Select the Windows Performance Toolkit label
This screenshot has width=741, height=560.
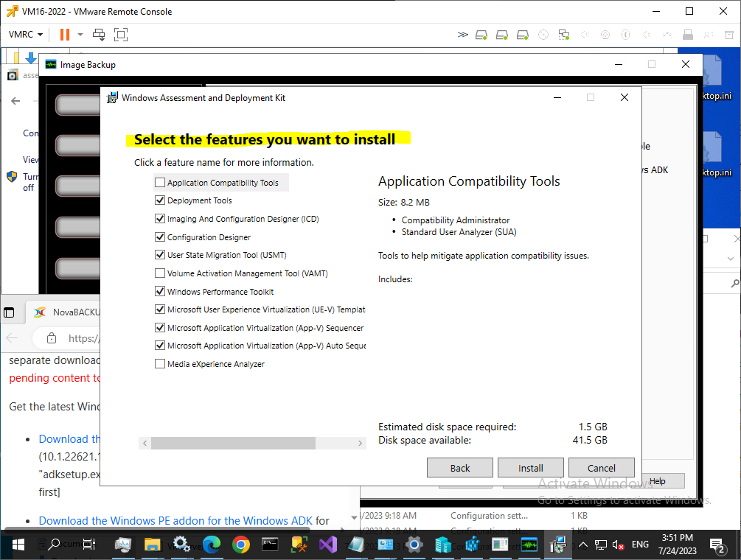(220, 292)
